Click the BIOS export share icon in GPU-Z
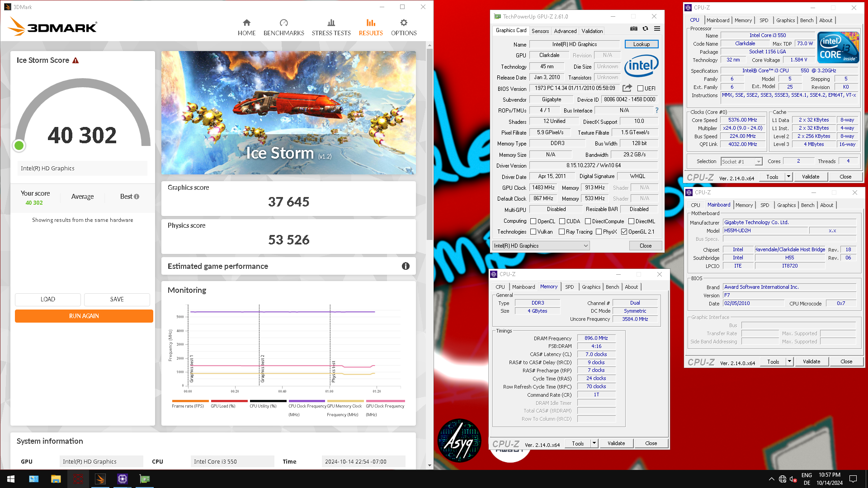 627,88
